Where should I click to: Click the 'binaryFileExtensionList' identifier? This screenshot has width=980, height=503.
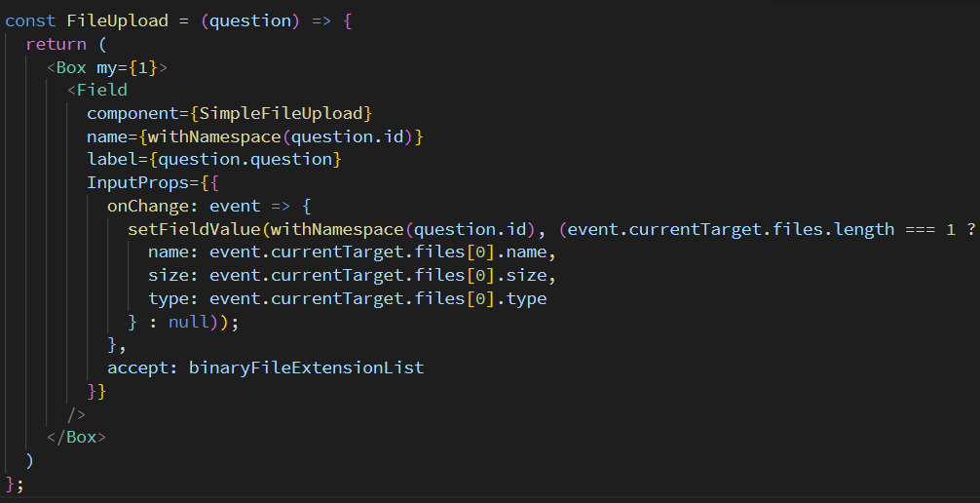(306, 368)
